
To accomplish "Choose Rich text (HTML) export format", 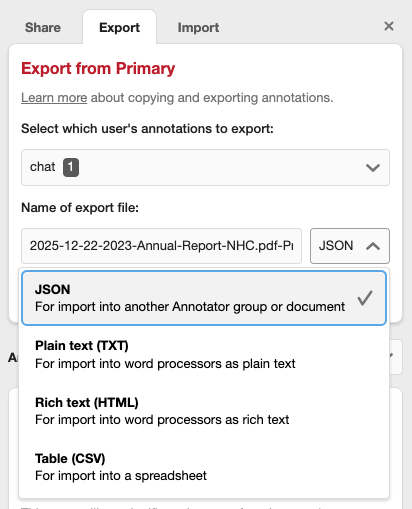I will (204, 411).
